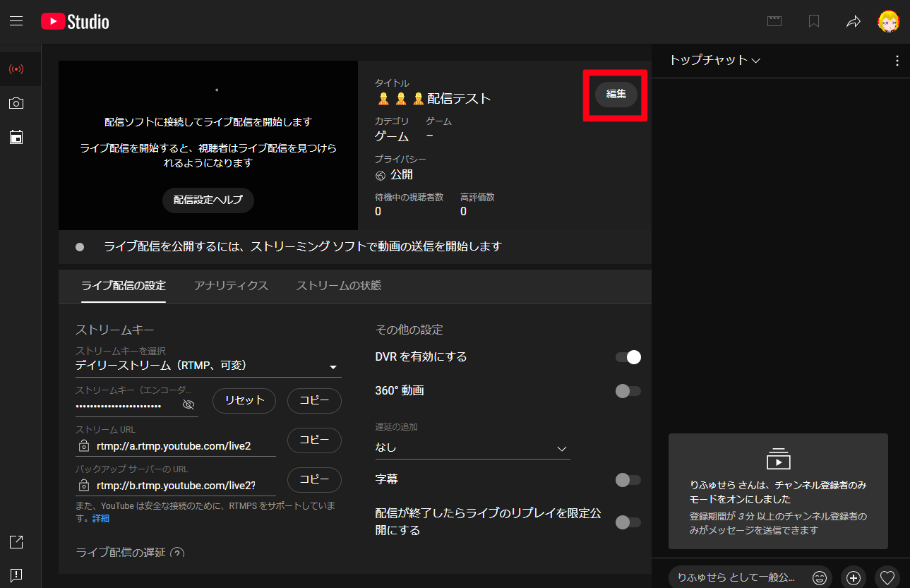Open the hamburger navigation menu
Viewport: 910px width, 588px height.
16,21
